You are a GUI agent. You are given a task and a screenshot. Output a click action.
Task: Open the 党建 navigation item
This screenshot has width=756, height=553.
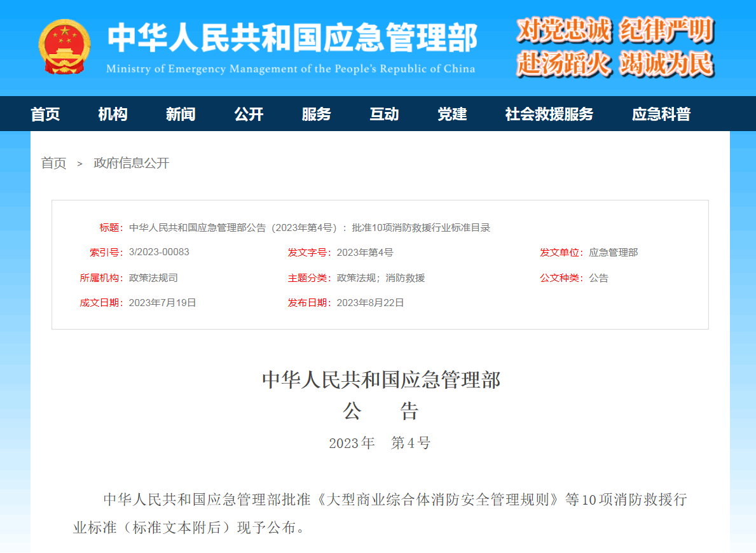[x=452, y=114]
